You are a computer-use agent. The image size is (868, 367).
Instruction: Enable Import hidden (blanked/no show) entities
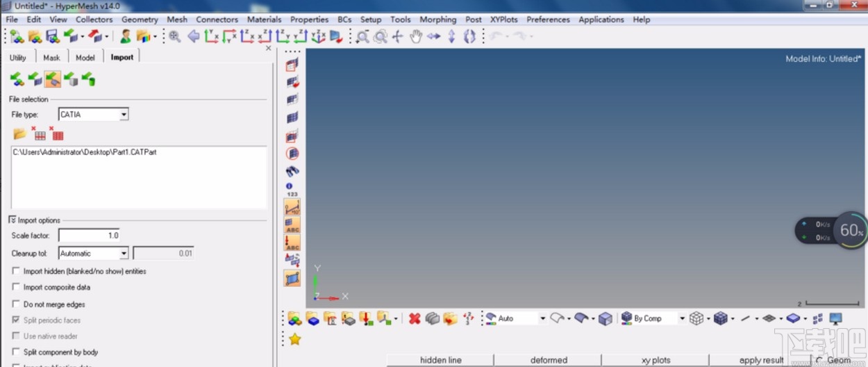coord(16,271)
